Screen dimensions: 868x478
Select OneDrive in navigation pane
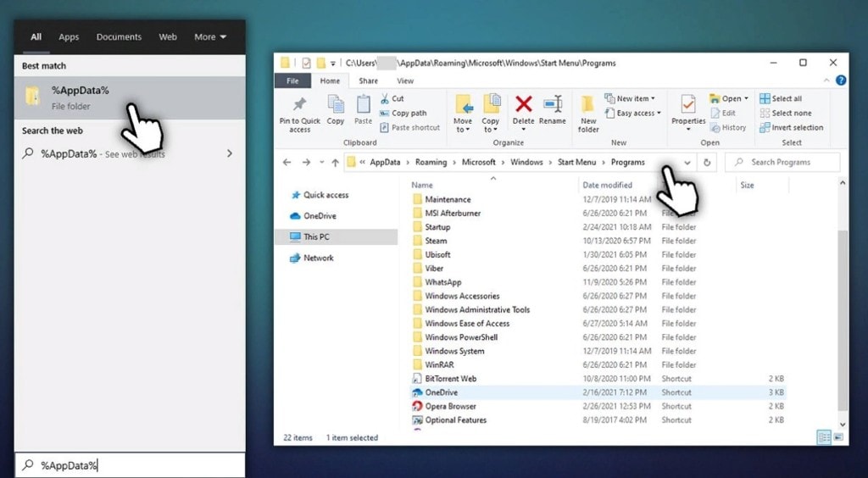click(314, 216)
